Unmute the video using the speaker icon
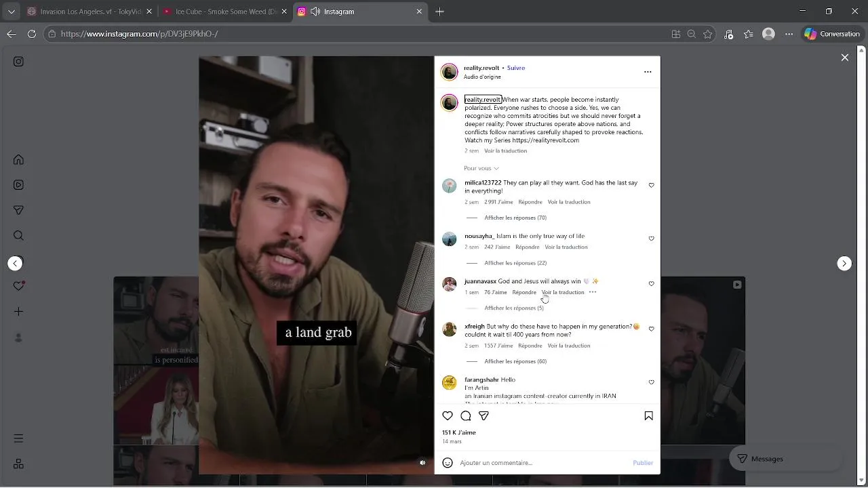The width and height of the screenshot is (868, 488). click(422, 463)
